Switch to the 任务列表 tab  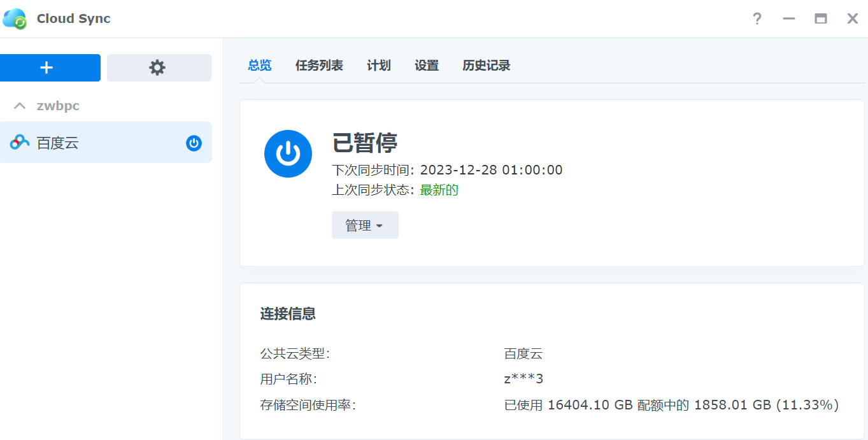point(319,66)
